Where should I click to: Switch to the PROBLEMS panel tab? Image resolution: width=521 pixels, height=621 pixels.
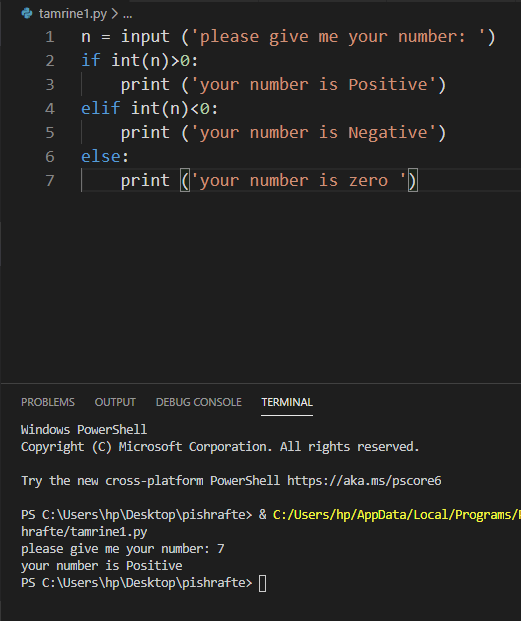pyautogui.click(x=48, y=402)
